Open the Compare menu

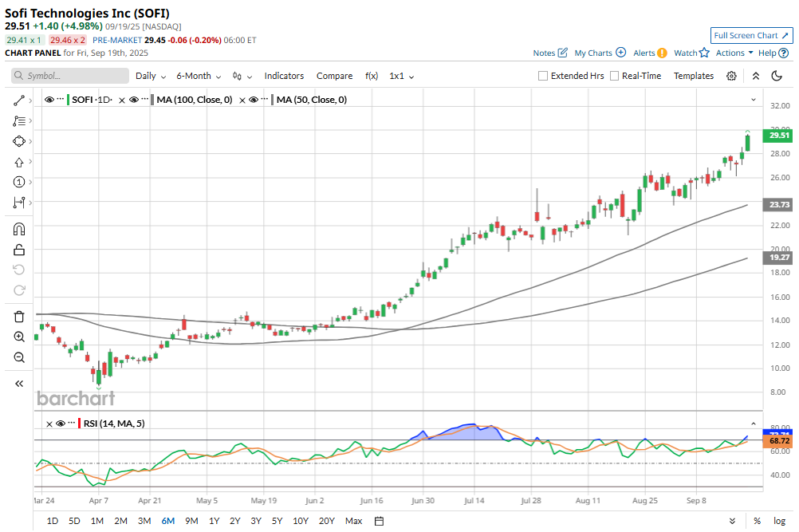(334, 76)
